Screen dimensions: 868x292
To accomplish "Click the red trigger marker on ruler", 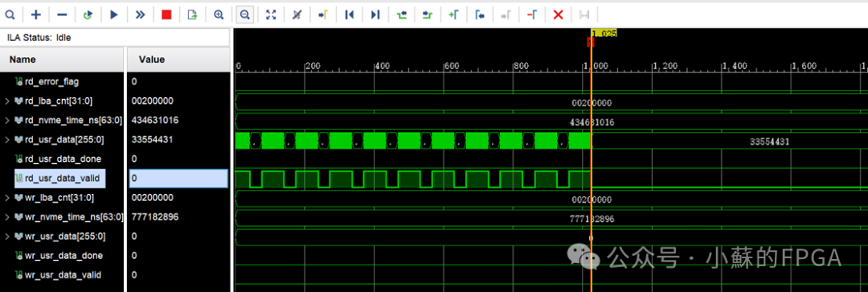I will click(591, 42).
